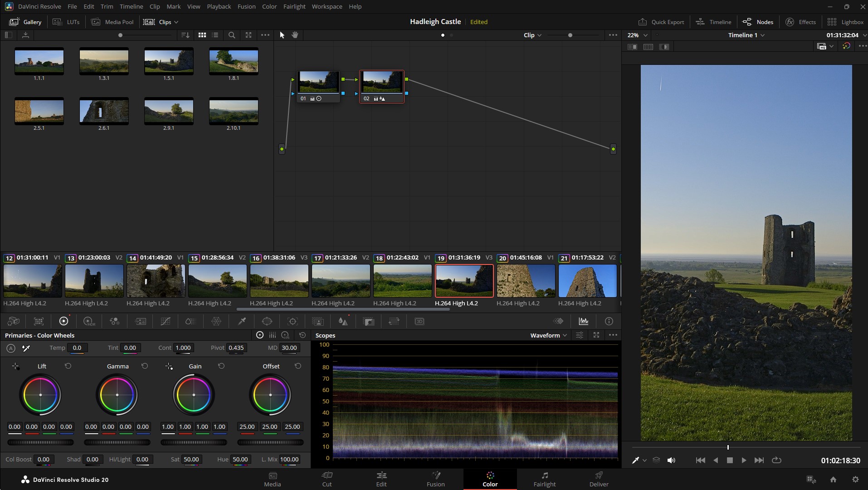Open the viewer timecode dropdown arrow
868x490 pixels.
coord(865,35)
